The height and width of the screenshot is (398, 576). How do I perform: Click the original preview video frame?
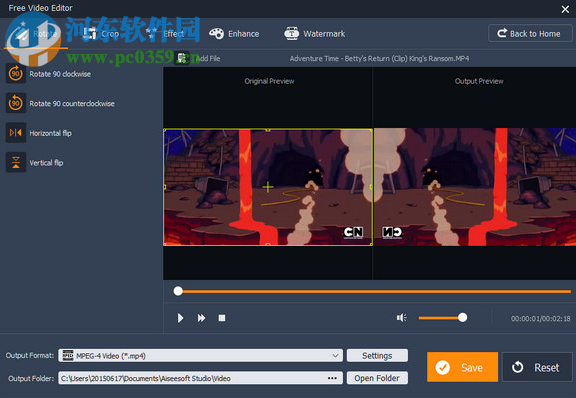point(268,187)
